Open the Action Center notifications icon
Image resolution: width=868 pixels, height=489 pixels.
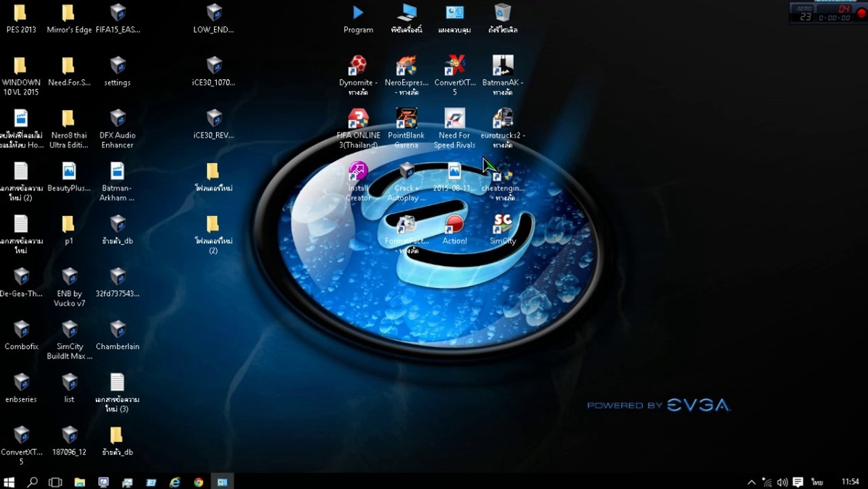[x=799, y=482]
